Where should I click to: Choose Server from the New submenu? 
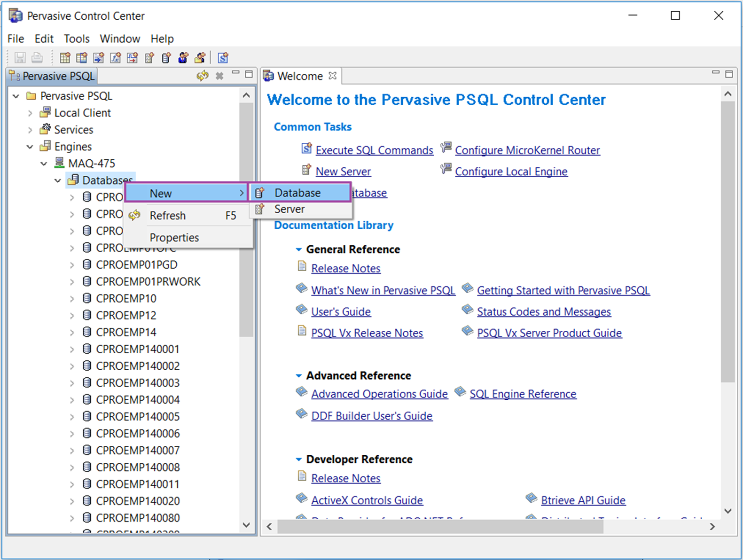tap(301, 210)
